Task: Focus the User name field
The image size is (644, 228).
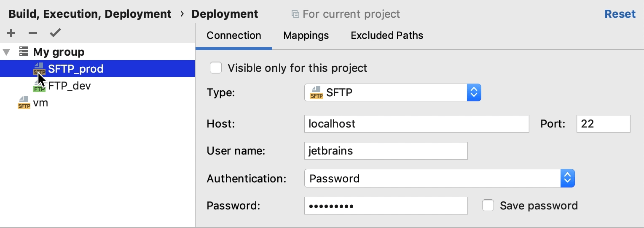Action: coord(386,151)
